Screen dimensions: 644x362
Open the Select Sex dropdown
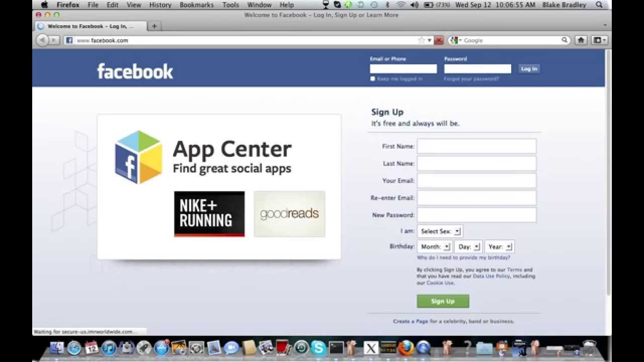(440, 231)
